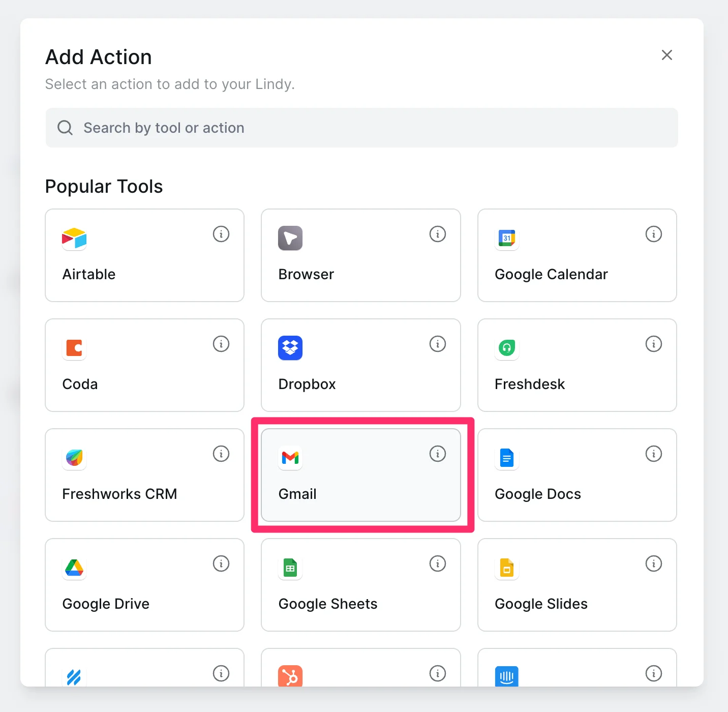Select the Freshworks CRM label
The width and height of the screenshot is (728, 712).
click(119, 494)
